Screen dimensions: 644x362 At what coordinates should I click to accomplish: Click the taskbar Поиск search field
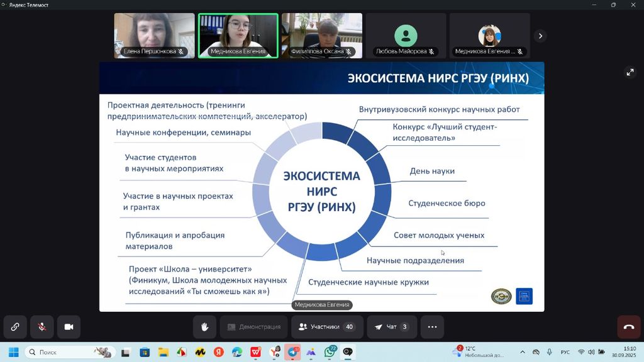click(63, 353)
